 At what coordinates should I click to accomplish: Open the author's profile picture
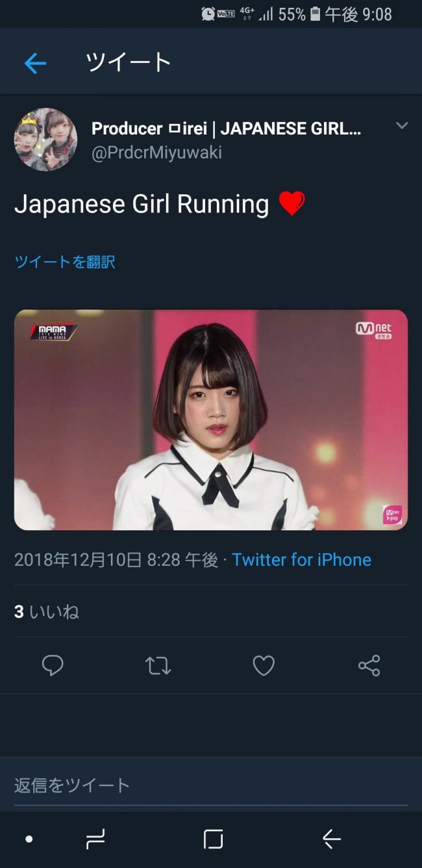click(45, 139)
